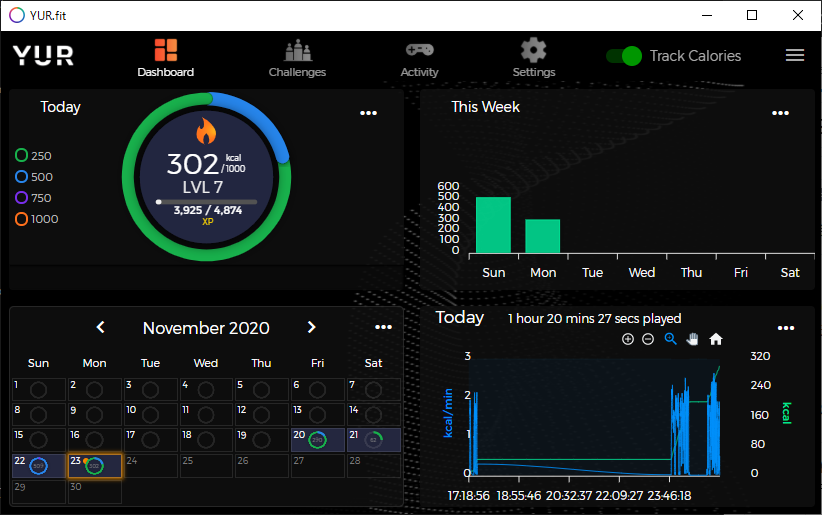
Task: Click the blue 500 goal ring
Action: tap(21, 177)
